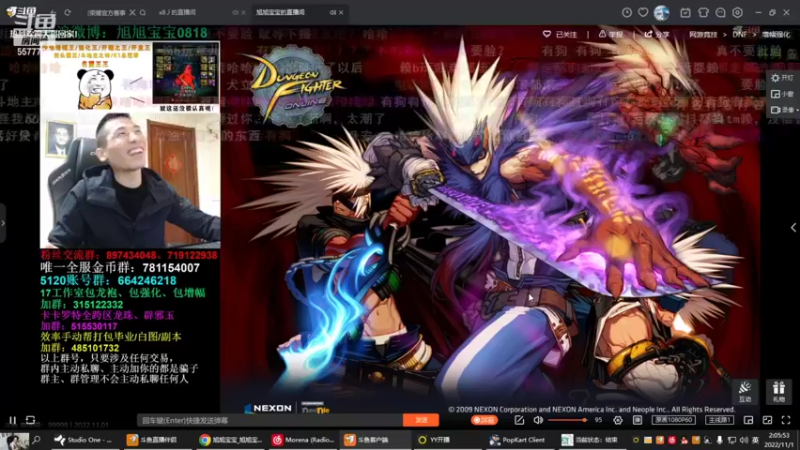
Task: Send the danmaku with the orange 发送 button
Action: pyautogui.click(x=421, y=420)
